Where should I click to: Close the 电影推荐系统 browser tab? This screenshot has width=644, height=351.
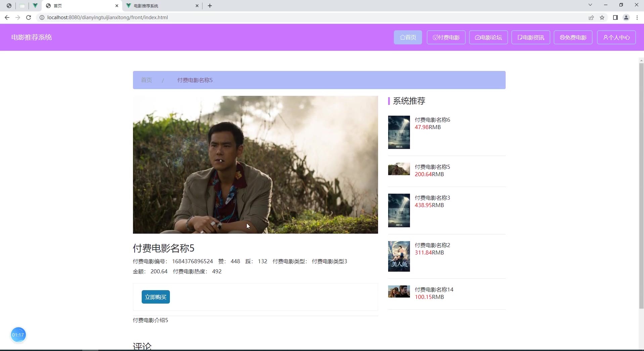197,6
